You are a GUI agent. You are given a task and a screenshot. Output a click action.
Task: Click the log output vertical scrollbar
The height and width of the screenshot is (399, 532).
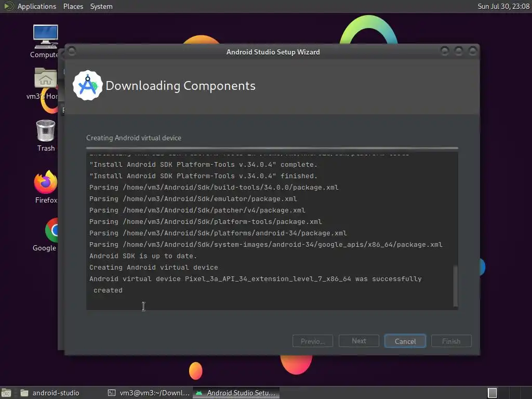click(455, 286)
